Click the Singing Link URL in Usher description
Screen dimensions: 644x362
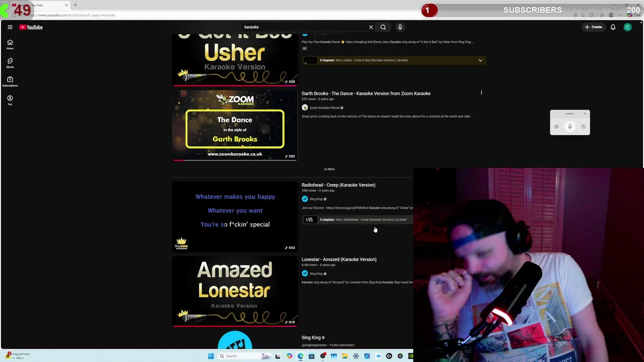pyautogui.click(x=367, y=42)
